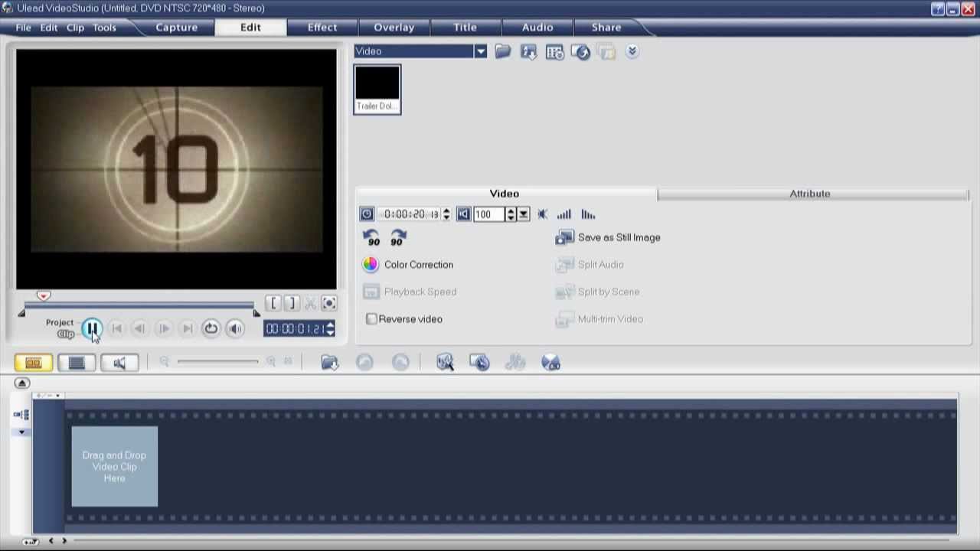The width and height of the screenshot is (980, 551).
Task: Click the clip duration timecode field
Action: [x=409, y=214]
